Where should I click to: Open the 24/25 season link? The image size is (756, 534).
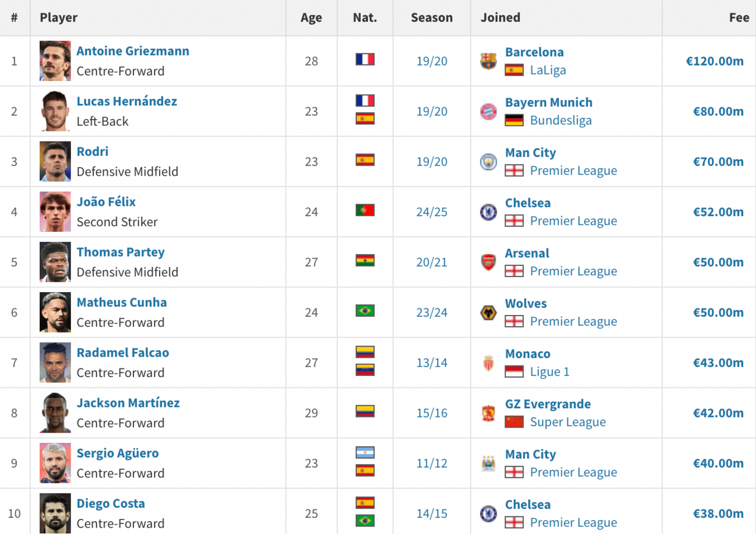coord(432,212)
